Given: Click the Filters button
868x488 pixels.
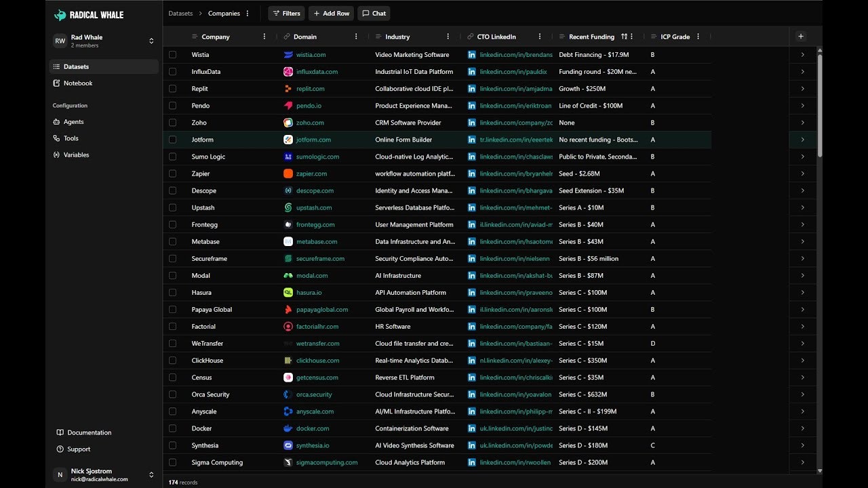Looking at the screenshot, I should click(x=286, y=14).
